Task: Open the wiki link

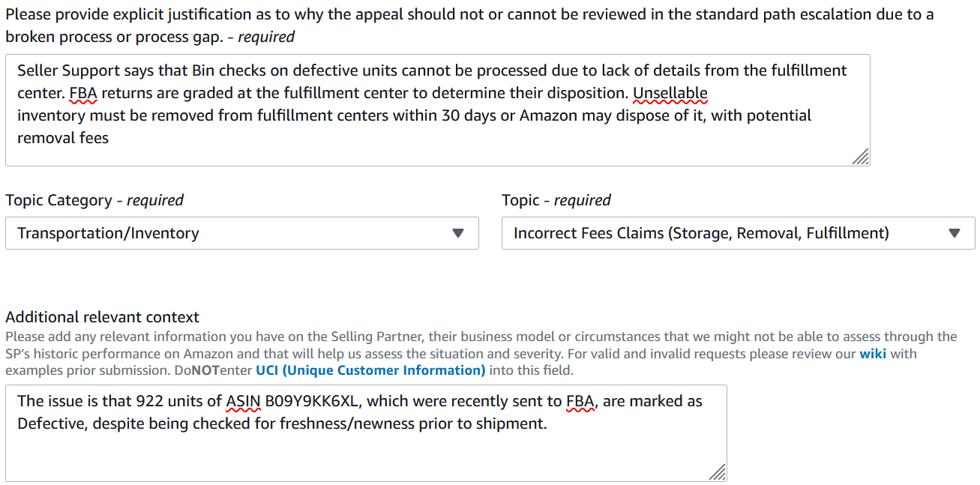Action: click(x=873, y=354)
